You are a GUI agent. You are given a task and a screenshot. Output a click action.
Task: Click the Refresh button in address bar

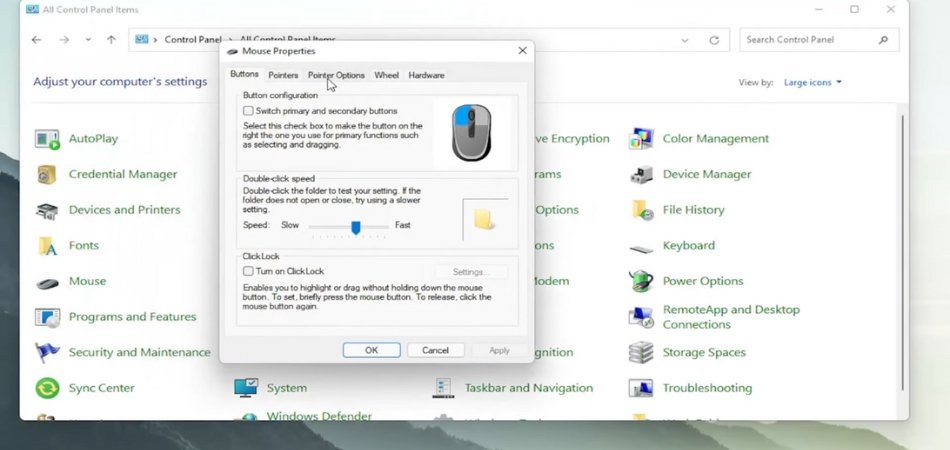click(x=714, y=40)
